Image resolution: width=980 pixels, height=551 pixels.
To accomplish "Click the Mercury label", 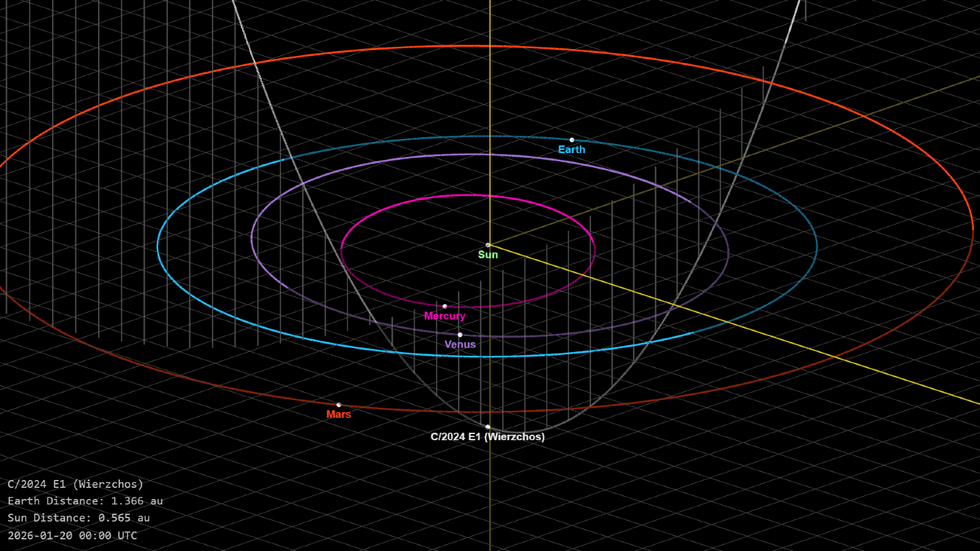I will (x=445, y=316).
